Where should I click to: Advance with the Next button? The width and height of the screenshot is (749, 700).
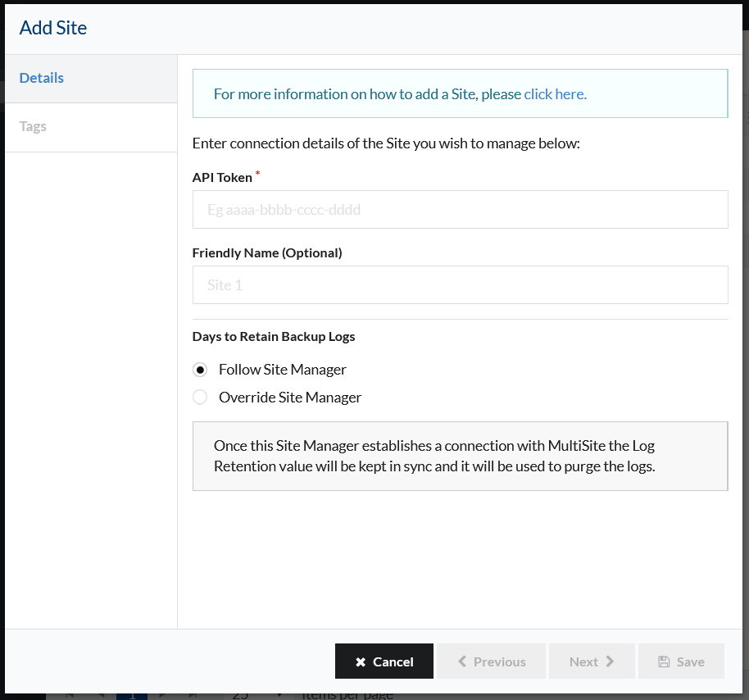pos(592,661)
